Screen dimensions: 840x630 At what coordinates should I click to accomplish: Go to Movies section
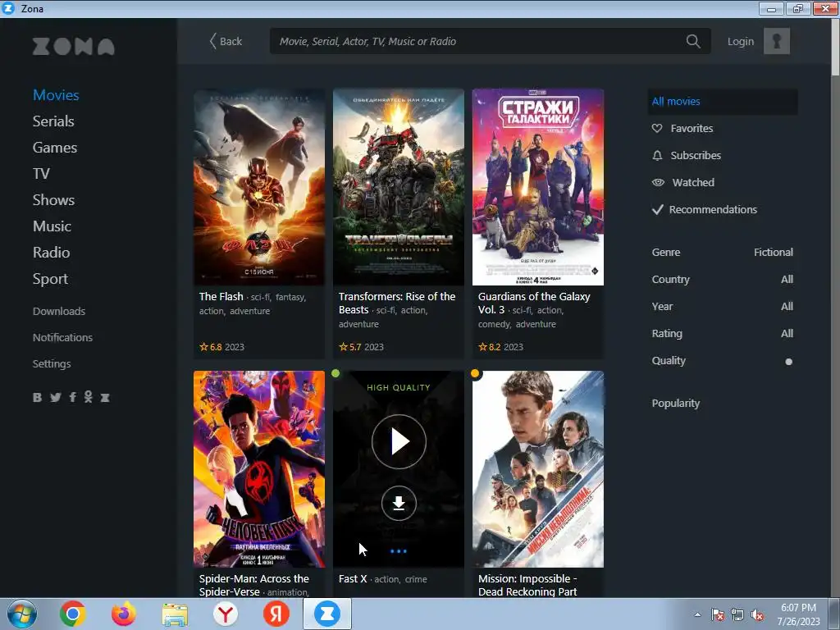tap(56, 95)
